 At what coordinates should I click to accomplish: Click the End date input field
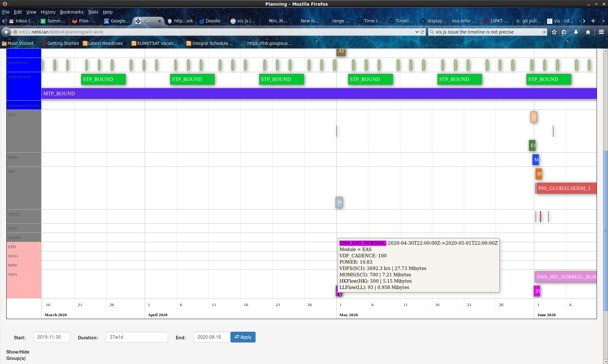click(212, 337)
